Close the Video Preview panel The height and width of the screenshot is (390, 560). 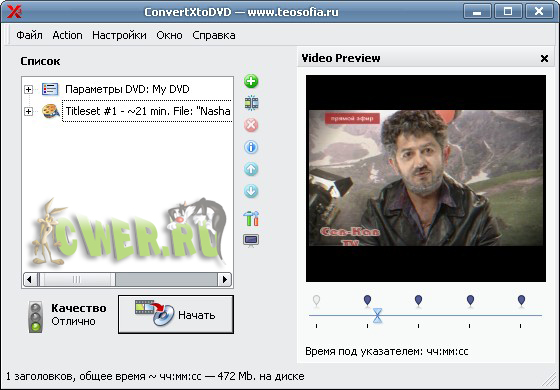544,58
